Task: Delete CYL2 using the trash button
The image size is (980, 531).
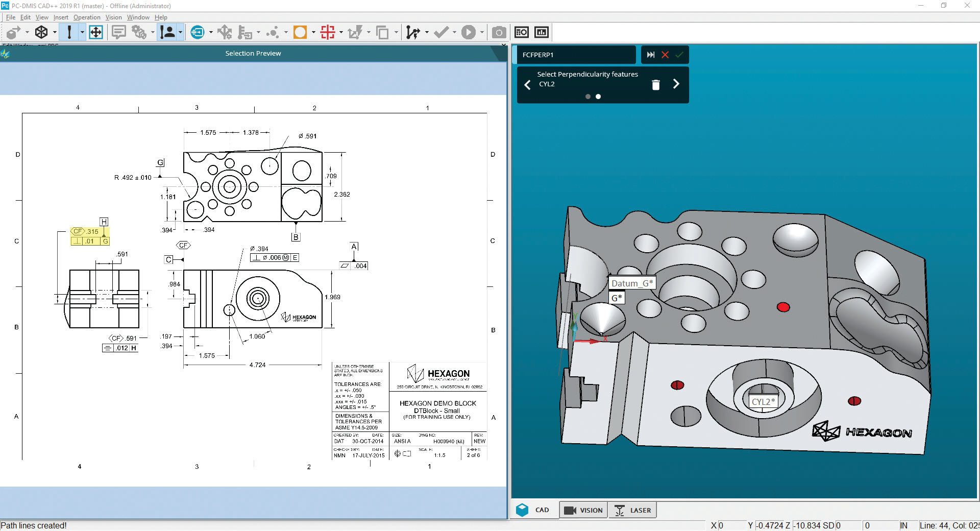Action: [x=656, y=85]
